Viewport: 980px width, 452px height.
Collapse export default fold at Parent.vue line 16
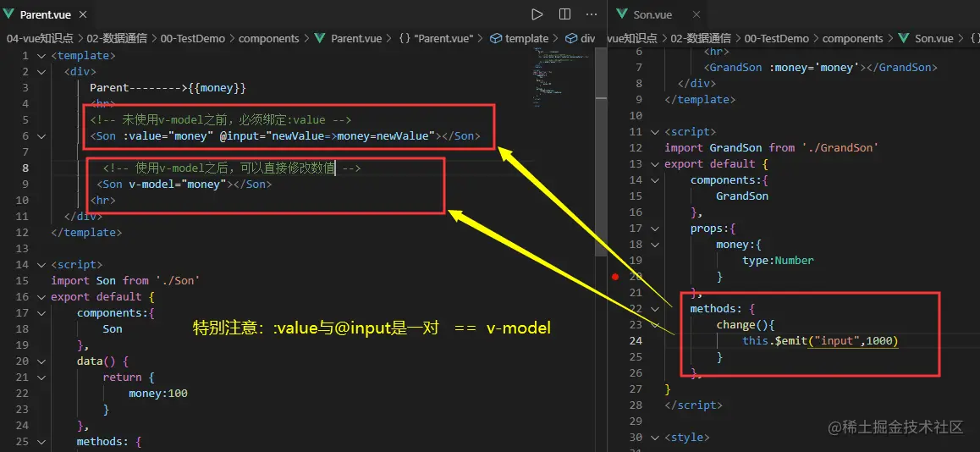[x=41, y=297]
